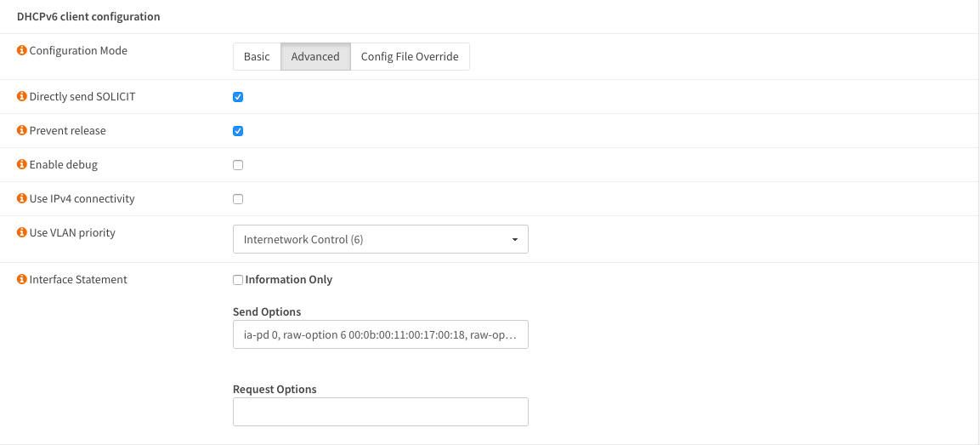
Task: Switch to Basic configuration mode
Action: [257, 57]
